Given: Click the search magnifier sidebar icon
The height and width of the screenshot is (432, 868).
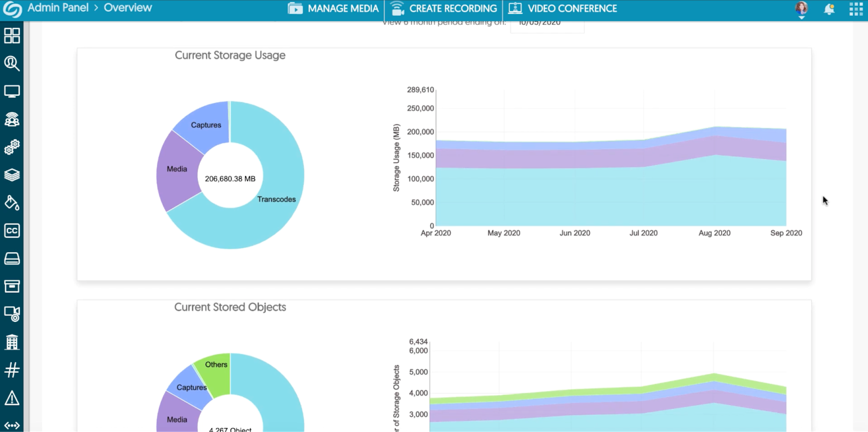Looking at the screenshot, I should (12, 63).
